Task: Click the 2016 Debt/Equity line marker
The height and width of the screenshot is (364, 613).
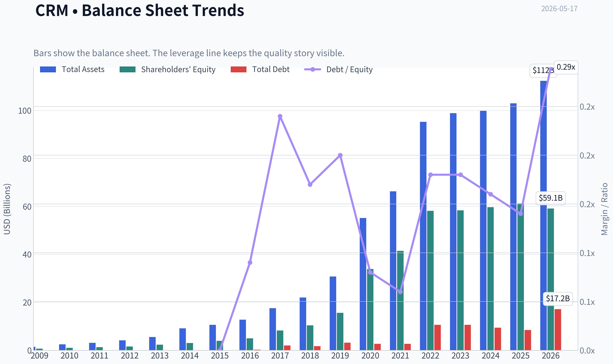Action: tap(250, 263)
